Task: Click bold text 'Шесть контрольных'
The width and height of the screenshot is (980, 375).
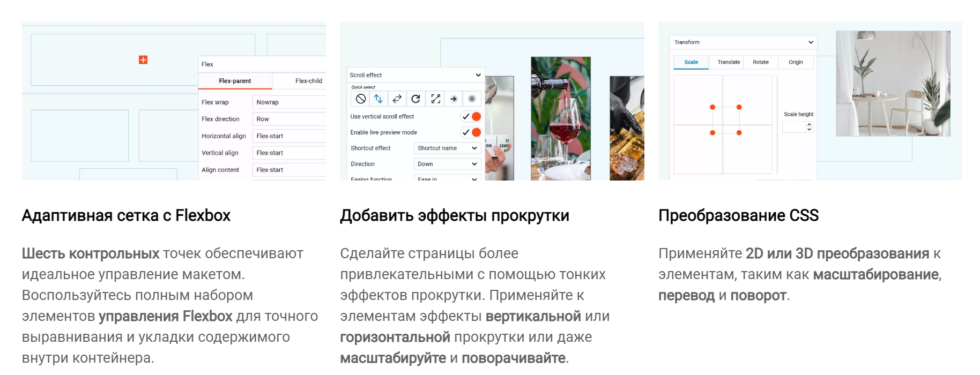Action: (91, 253)
